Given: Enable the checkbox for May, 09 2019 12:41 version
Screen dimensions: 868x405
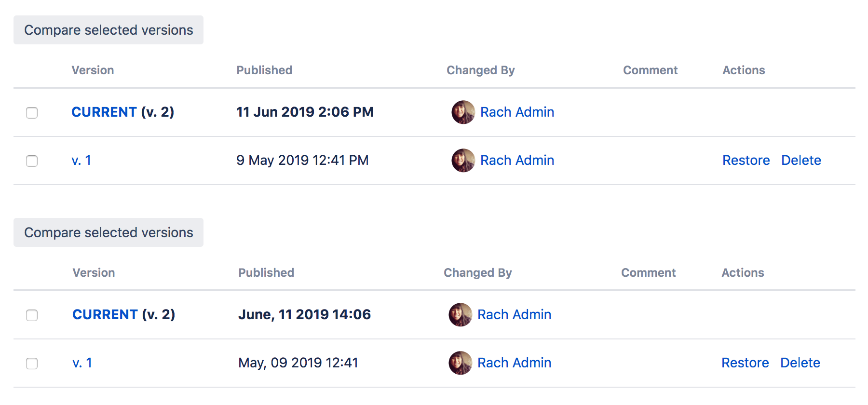Looking at the screenshot, I should click(32, 364).
